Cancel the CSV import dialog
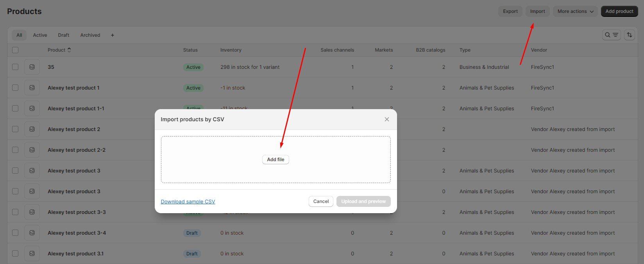The height and width of the screenshot is (264, 644). click(x=321, y=201)
